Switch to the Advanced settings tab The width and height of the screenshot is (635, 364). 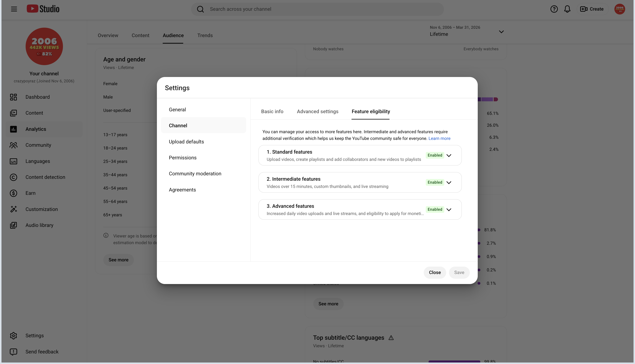click(x=317, y=112)
